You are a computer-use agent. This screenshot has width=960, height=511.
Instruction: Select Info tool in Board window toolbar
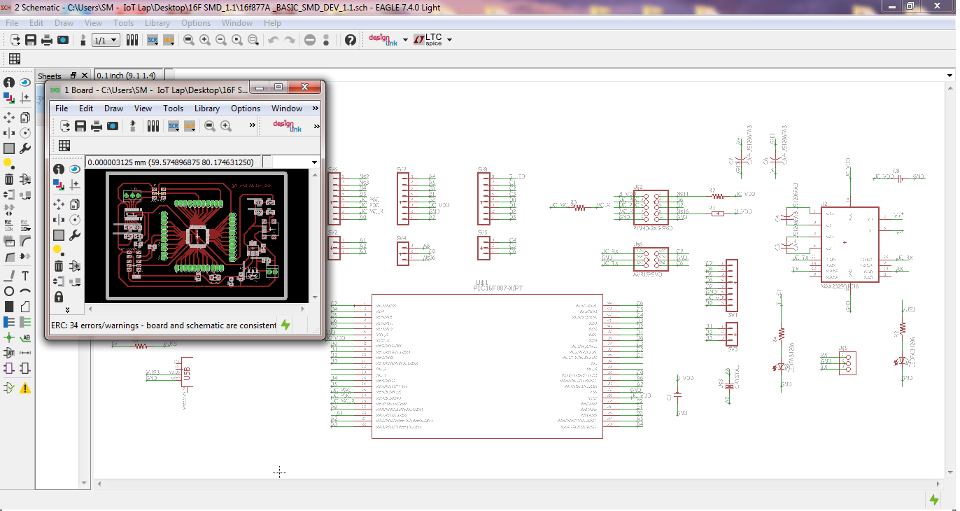coord(59,169)
